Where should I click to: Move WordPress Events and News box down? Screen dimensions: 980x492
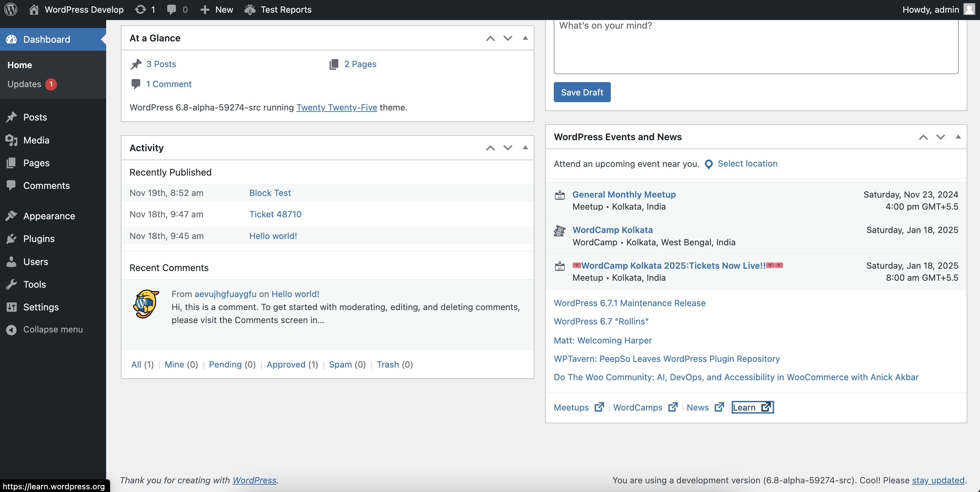pyautogui.click(x=941, y=137)
